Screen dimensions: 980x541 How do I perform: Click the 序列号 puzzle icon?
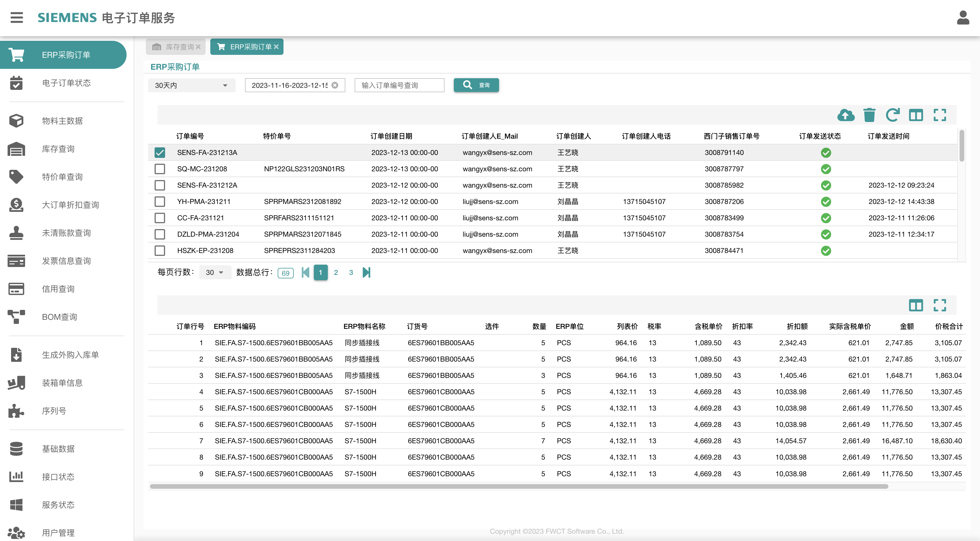pyautogui.click(x=16, y=411)
